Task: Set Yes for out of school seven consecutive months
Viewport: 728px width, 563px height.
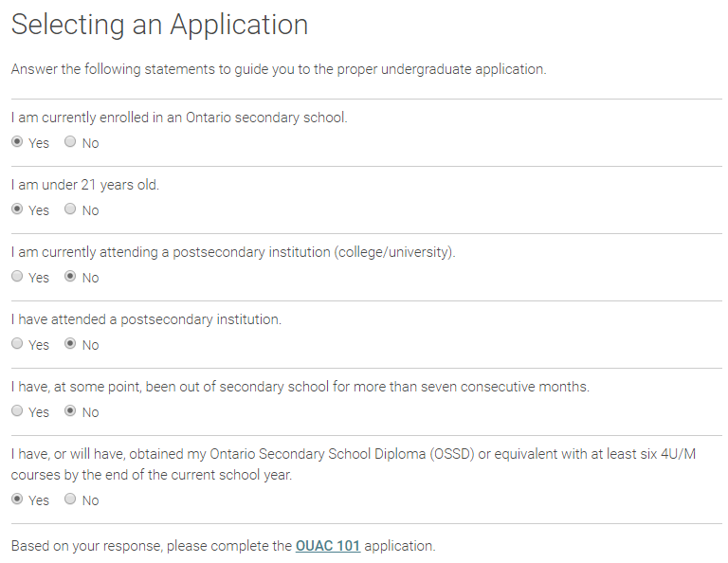Action: 17,410
